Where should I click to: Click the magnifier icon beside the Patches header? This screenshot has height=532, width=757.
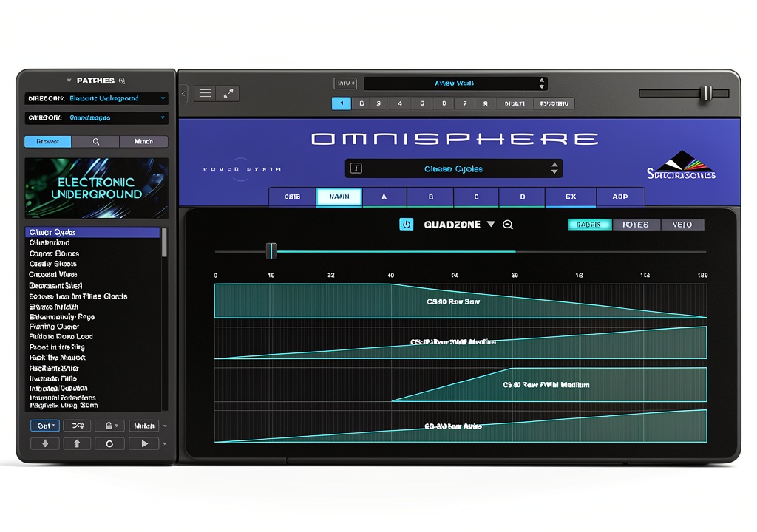point(122,81)
